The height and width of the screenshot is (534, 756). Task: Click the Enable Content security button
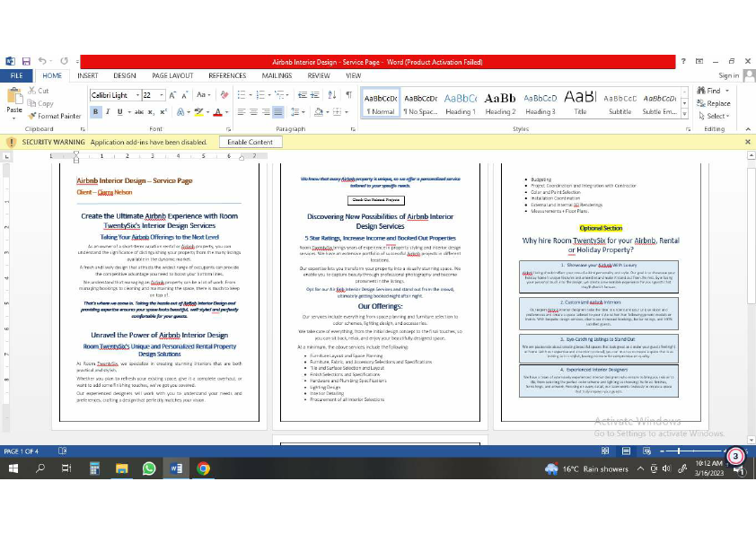250,142
